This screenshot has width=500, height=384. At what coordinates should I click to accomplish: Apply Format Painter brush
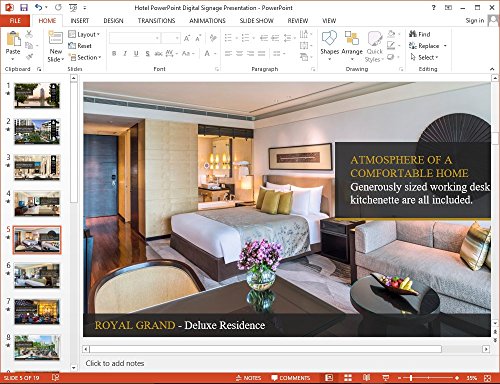(29, 57)
